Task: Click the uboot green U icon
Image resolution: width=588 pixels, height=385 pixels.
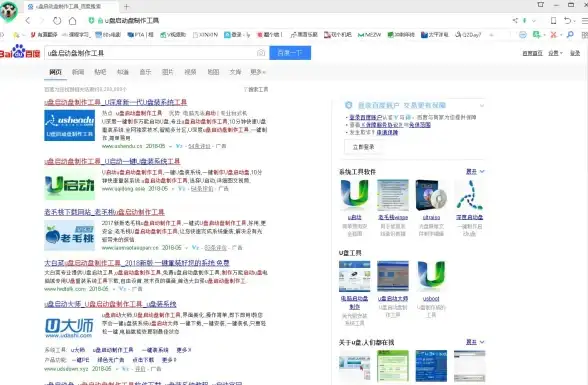Action: tap(431, 276)
